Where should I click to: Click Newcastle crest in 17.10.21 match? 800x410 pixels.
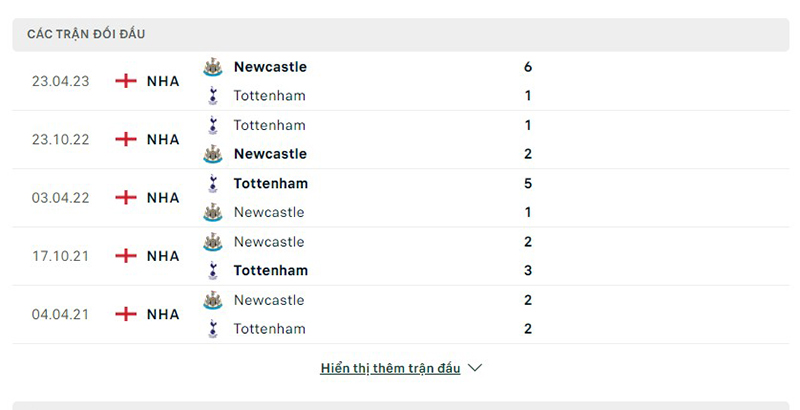(212, 242)
